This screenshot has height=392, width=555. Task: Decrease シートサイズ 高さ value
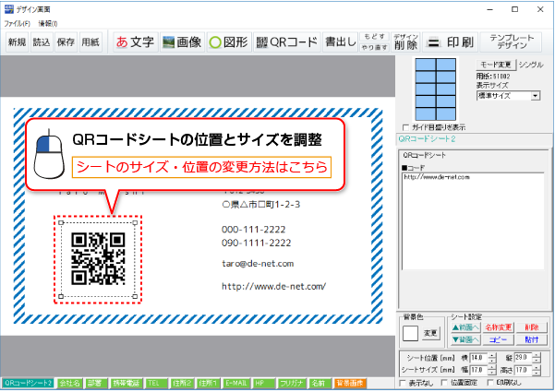(x=537, y=373)
